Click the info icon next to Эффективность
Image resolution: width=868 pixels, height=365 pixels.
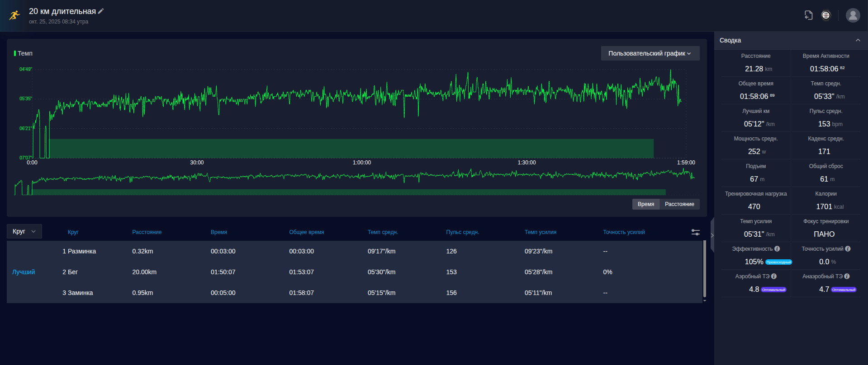tap(777, 249)
